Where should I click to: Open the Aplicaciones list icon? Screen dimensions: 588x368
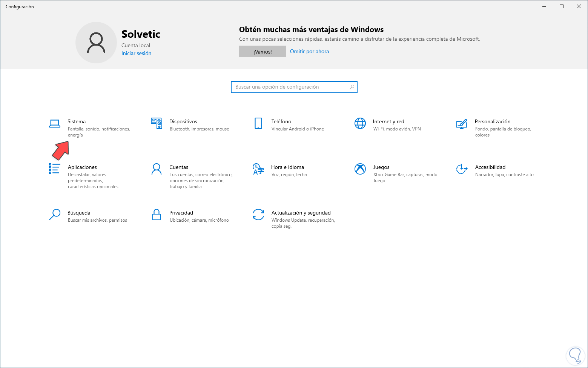(54, 169)
